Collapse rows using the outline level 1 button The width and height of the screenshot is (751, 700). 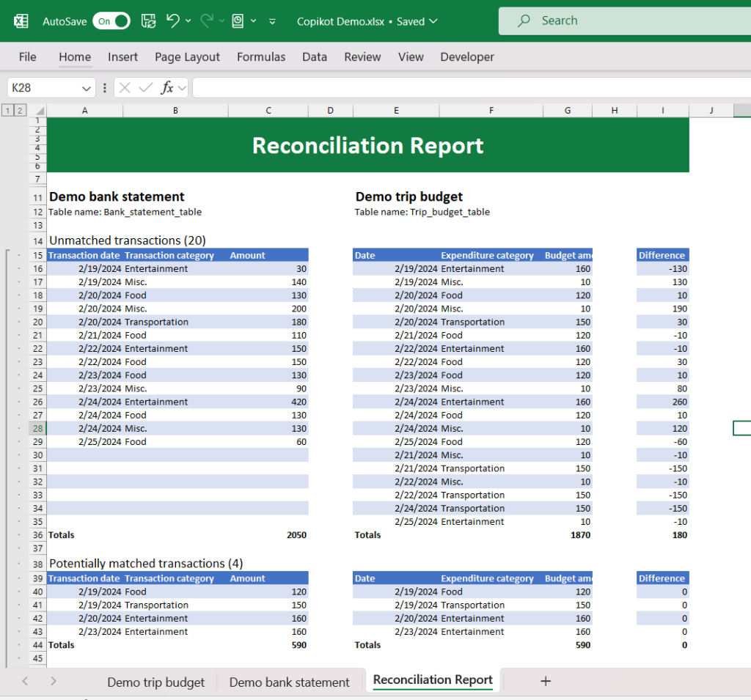(8, 110)
